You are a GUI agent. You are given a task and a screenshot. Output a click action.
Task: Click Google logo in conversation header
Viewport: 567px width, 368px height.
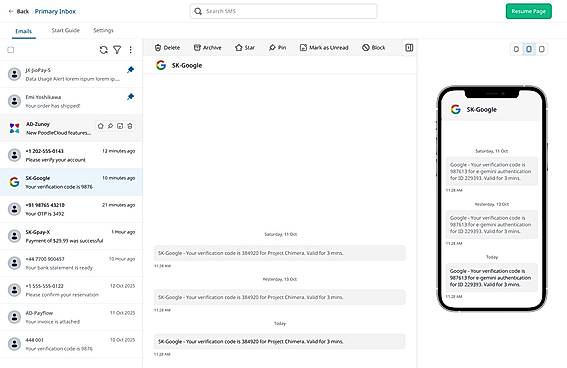pos(161,65)
